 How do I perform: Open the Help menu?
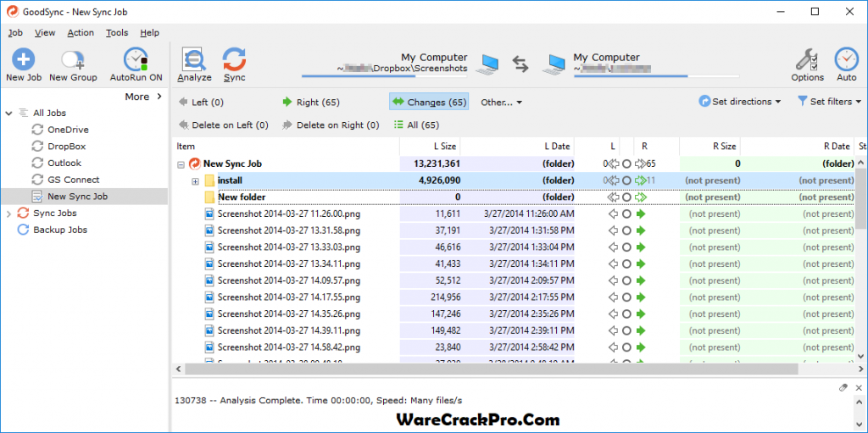pyautogui.click(x=149, y=33)
